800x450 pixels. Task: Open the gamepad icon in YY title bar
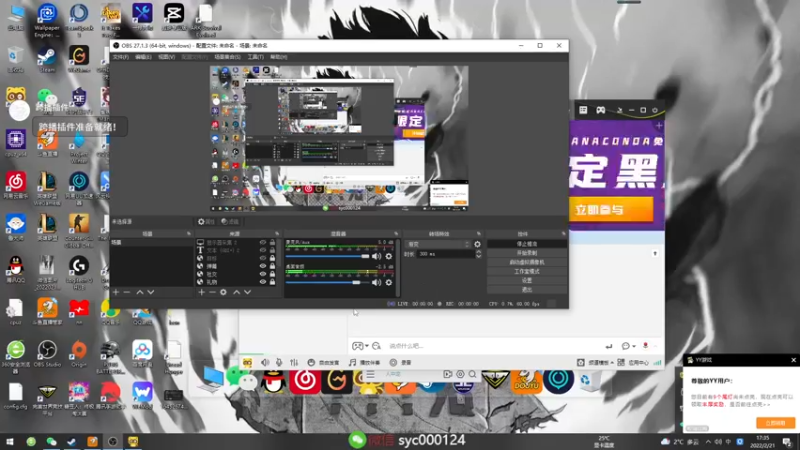(601, 110)
